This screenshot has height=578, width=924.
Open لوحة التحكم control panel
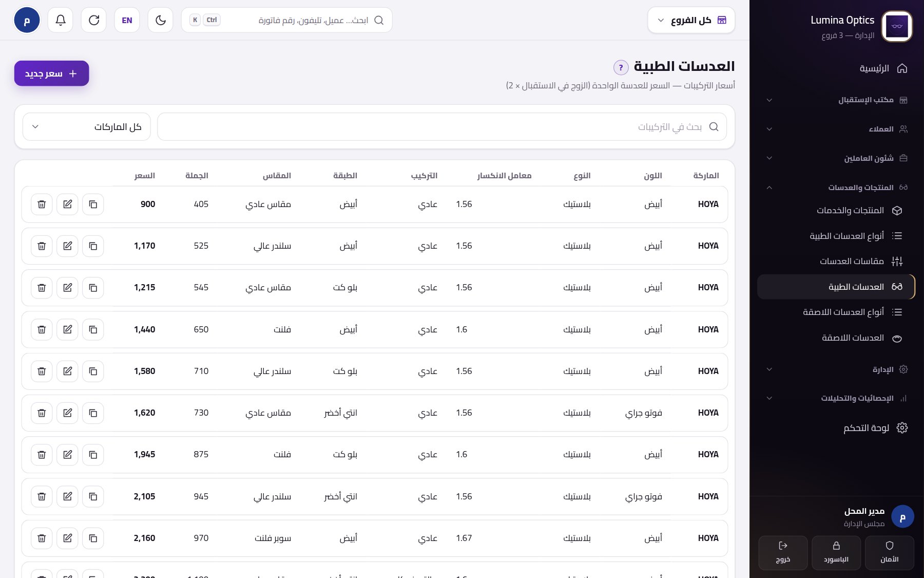(x=836, y=428)
